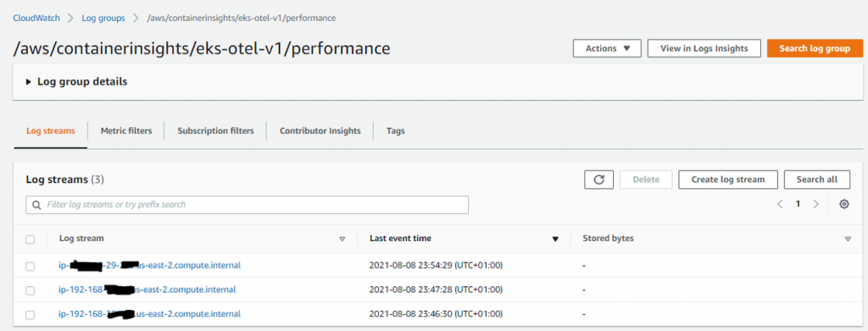Click the 2021-08-08 23:46:30 event time
This screenshot has width=868, height=331.
point(436,314)
